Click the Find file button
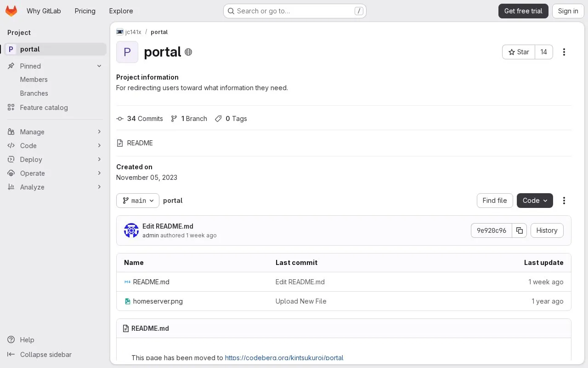Image resolution: width=588 pixels, height=368 pixels. [x=495, y=201]
